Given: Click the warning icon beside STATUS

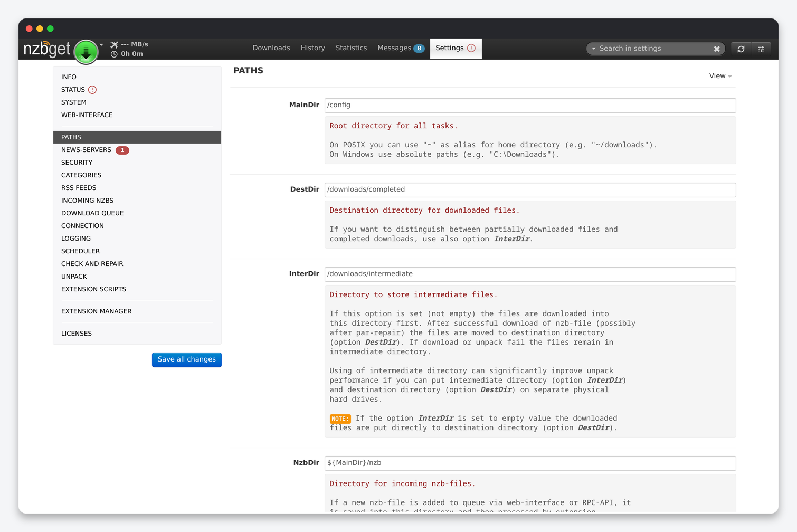Looking at the screenshot, I should pyautogui.click(x=92, y=90).
